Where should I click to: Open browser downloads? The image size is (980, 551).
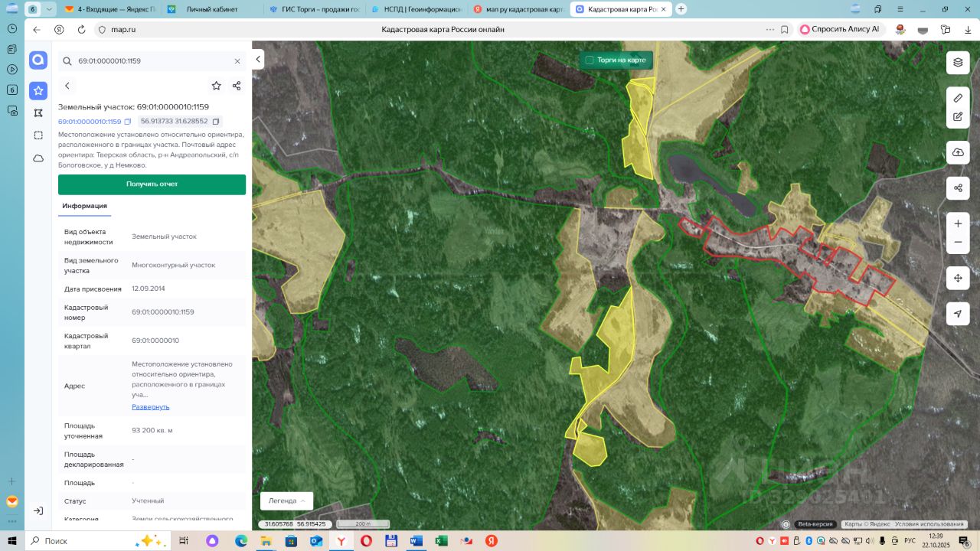[x=968, y=29]
